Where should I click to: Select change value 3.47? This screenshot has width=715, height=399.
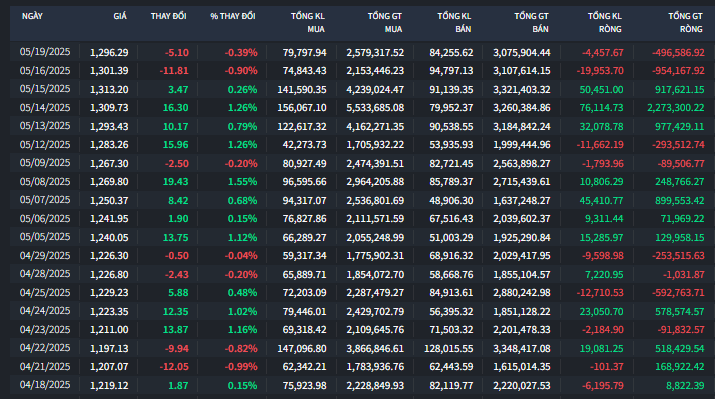(x=178, y=89)
